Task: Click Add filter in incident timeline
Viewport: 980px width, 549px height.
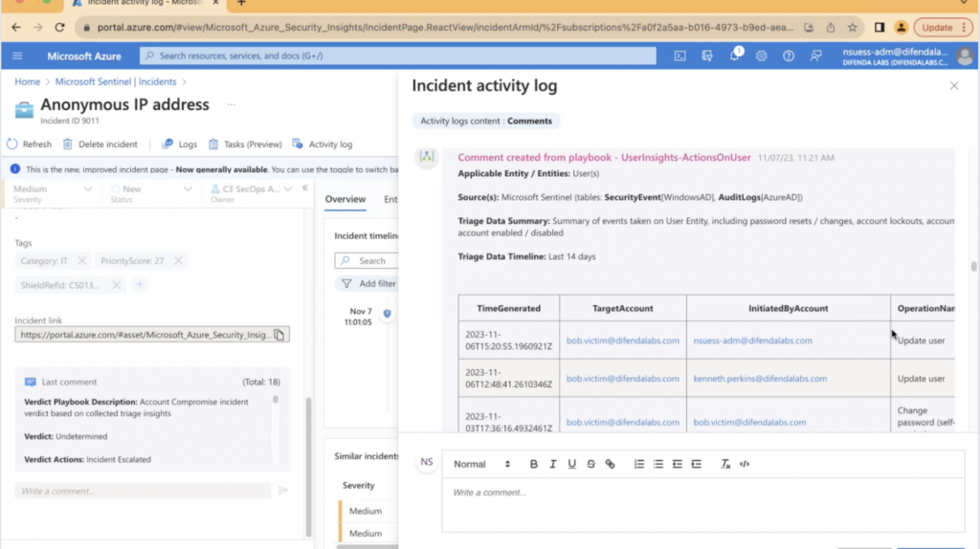Action: (368, 283)
